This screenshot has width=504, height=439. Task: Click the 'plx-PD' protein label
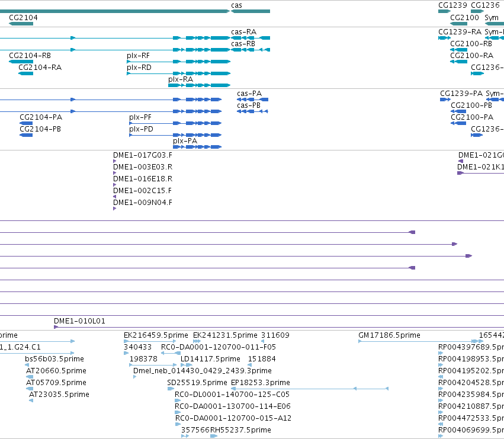pyautogui.click(x=141, y=129)
